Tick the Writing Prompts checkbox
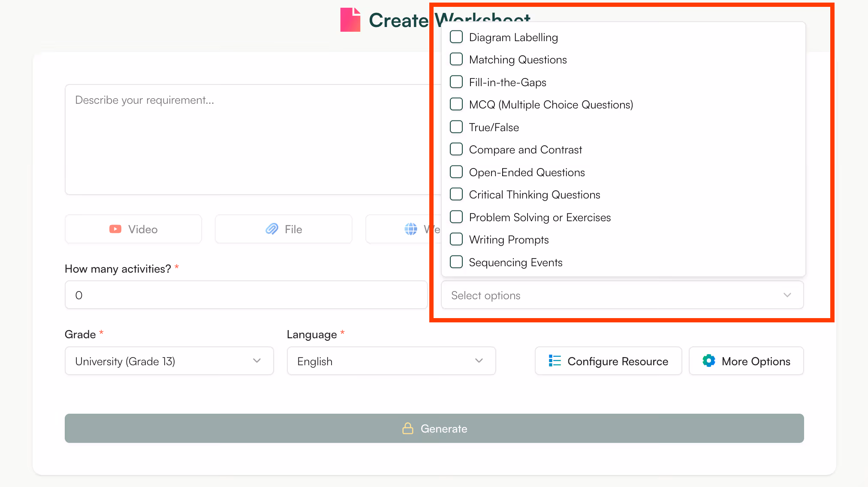 point(456,239)
